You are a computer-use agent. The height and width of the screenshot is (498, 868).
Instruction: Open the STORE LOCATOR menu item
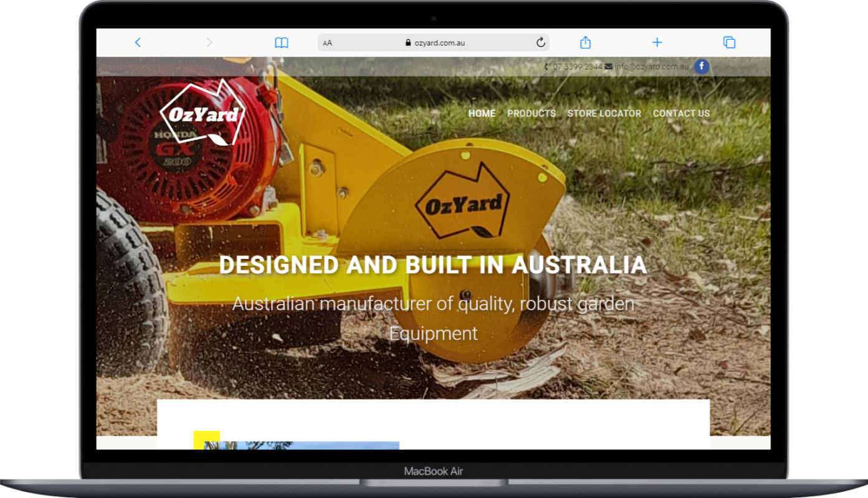click(604, 113)
